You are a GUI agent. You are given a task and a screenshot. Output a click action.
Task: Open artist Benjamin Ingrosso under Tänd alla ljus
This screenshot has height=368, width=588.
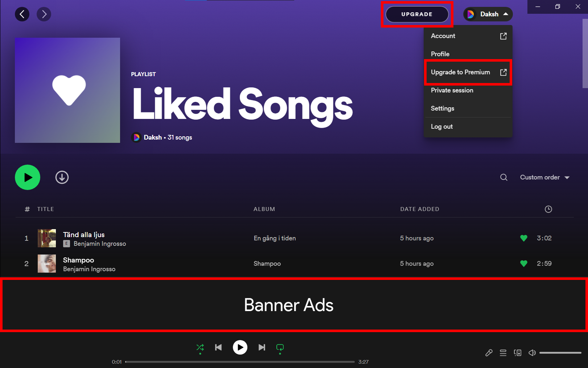point(100,244)
